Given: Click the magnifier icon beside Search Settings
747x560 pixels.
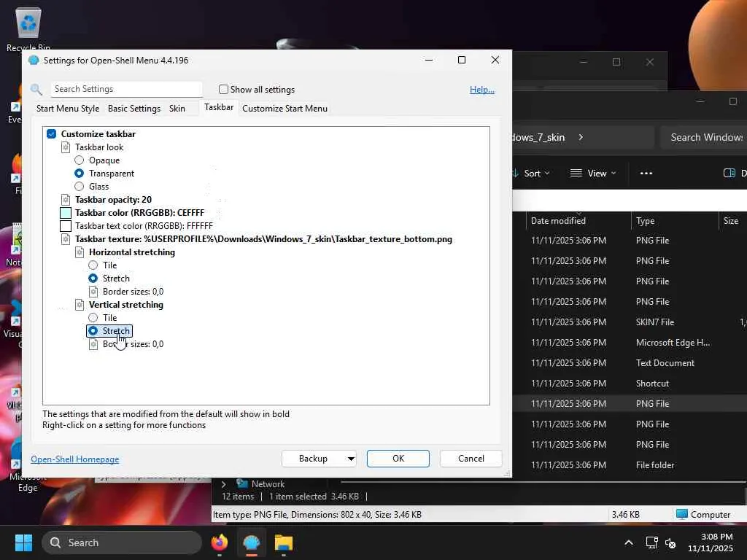Looking at the screenshot, I should point(36,89).
